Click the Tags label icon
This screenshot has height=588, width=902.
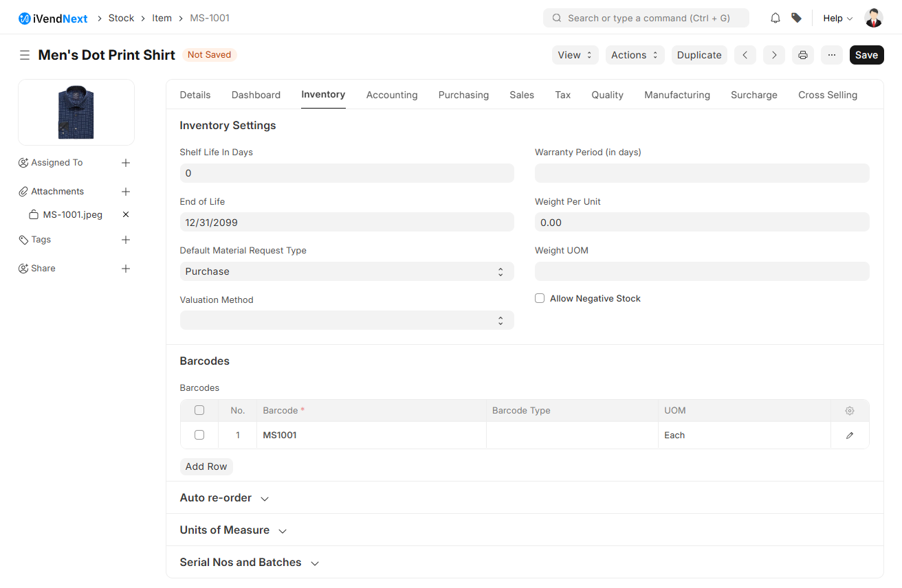23,240
